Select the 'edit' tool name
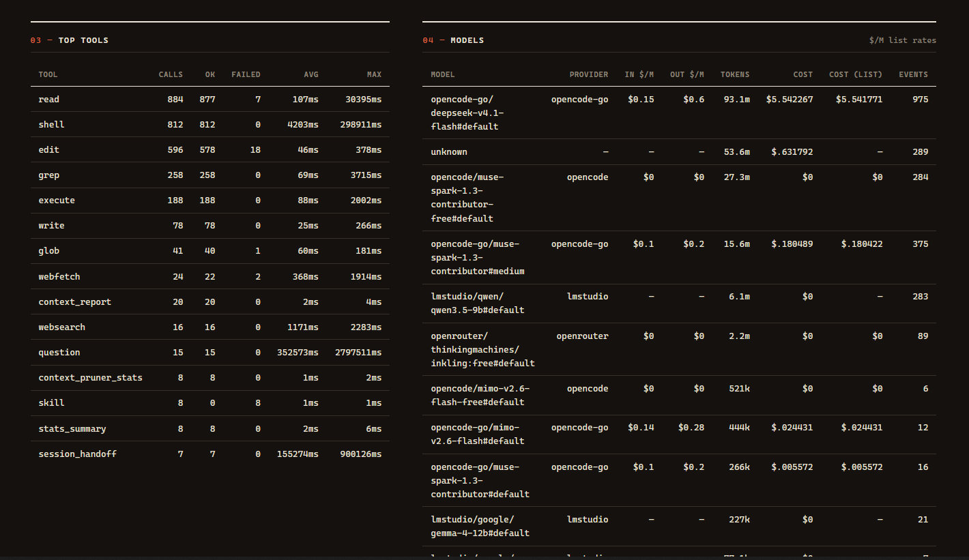Screen dimensions: 969x560 (x=49, y=150)
